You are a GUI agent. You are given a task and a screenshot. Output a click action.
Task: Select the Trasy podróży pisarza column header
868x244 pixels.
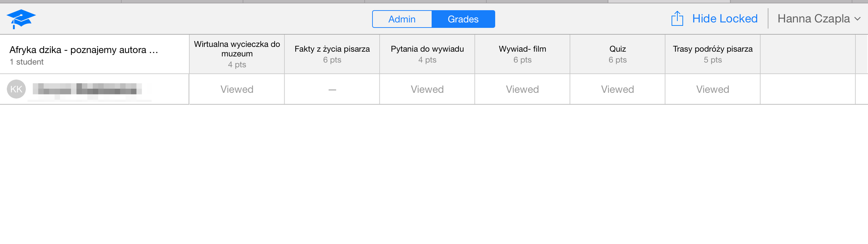pos(713,54)
